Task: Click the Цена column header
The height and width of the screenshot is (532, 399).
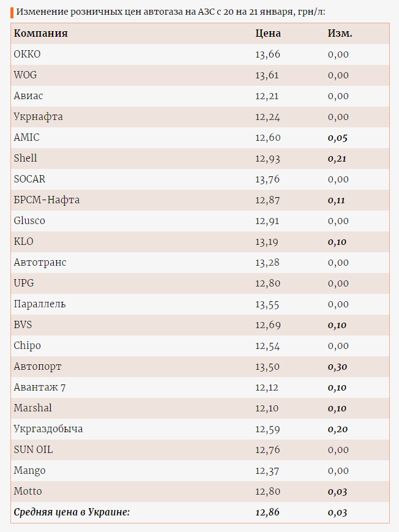Action: pyautogui.click(x=268, y=33)
